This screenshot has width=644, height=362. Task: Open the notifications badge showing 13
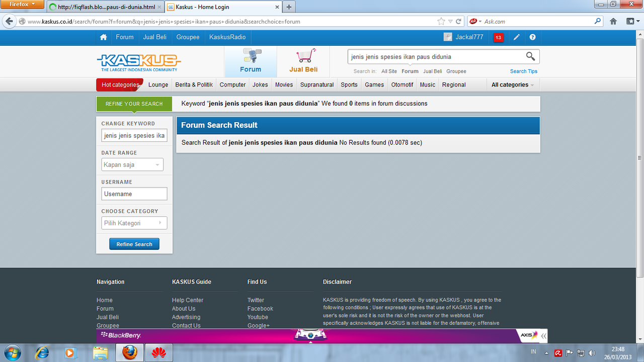coord(499,38)
